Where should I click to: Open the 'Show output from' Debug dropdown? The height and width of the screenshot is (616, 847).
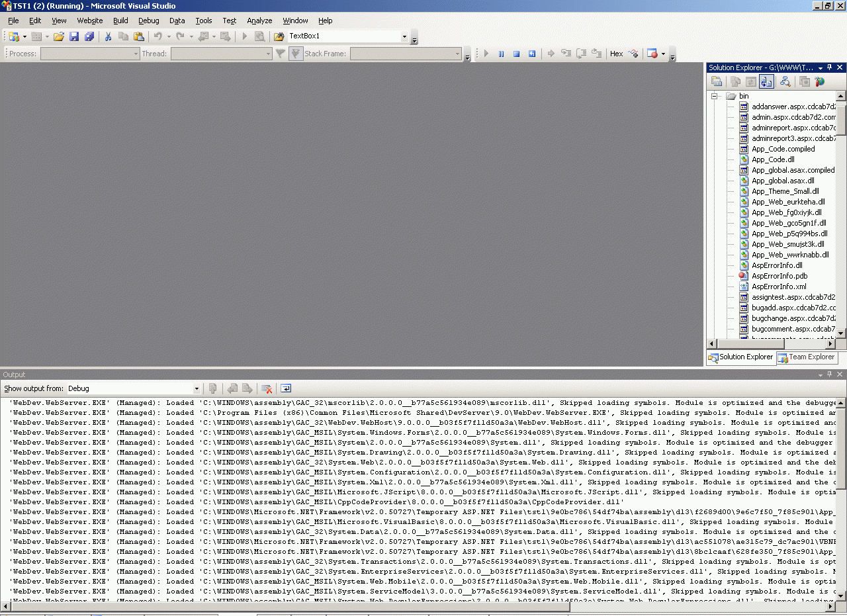click(197, 388)
